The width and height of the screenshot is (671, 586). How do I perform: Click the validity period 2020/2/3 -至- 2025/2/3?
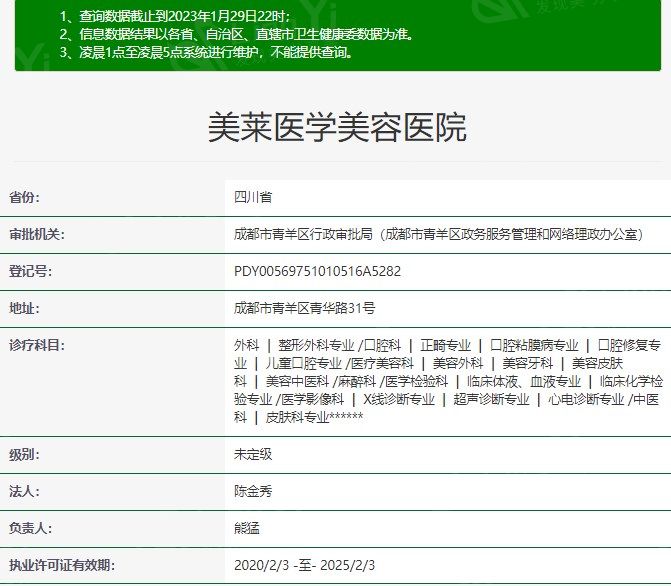coord(304,565)
